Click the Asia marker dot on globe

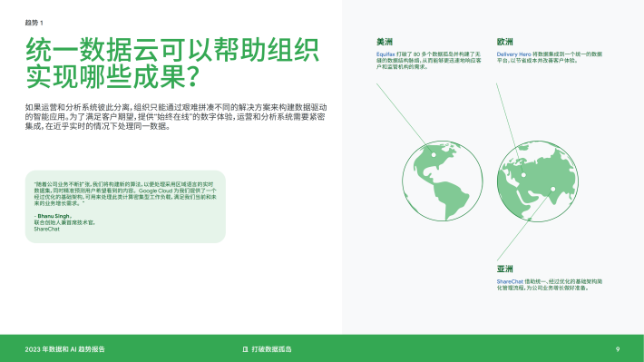pyautogui.click(x=552, y=189)
